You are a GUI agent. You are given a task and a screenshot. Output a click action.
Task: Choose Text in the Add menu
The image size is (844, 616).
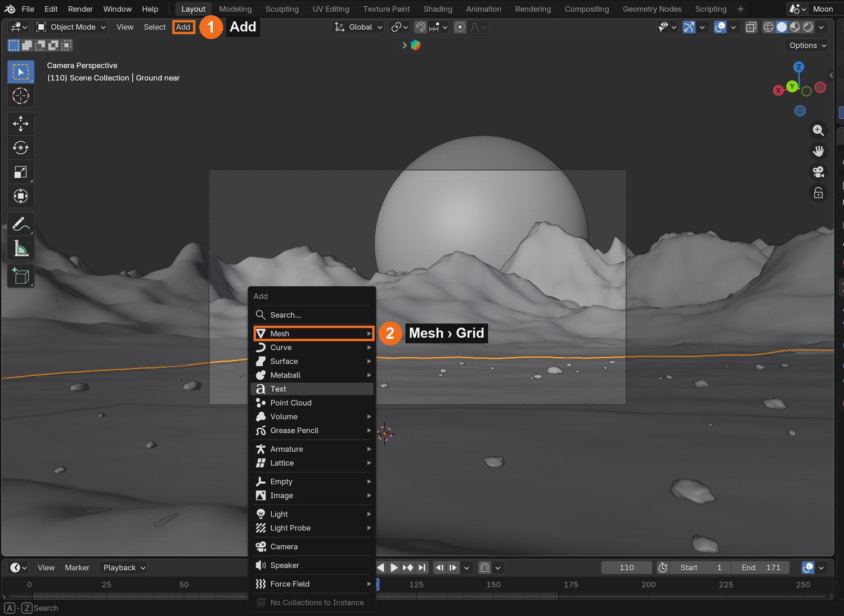(x=312, y=389)
